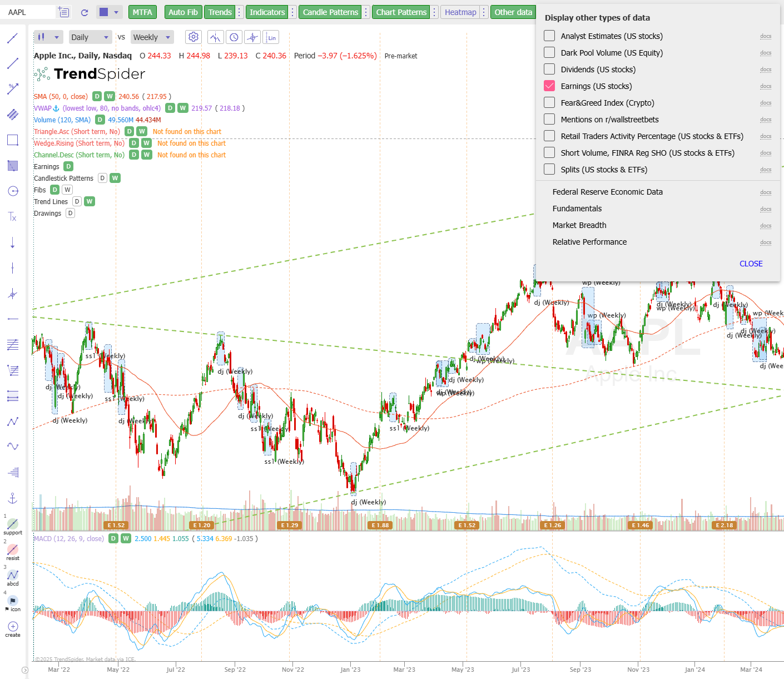Select the parallel channel drawing tool
Viewport: 784px width, 679px height.
13,115
